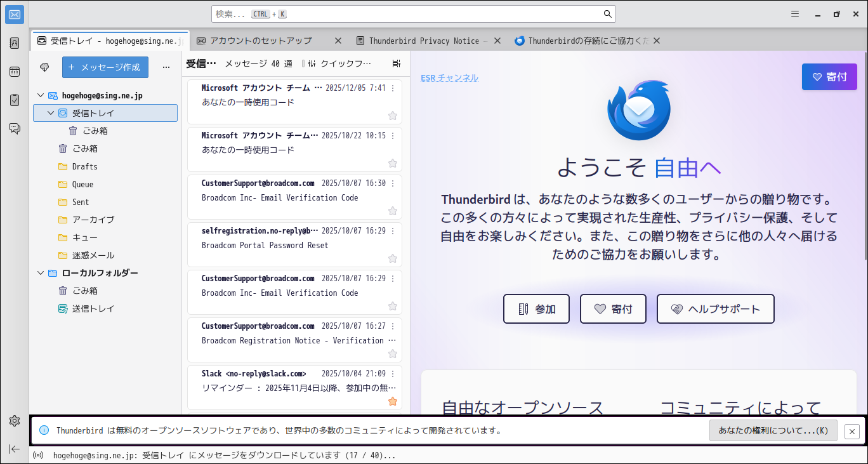Screen dimensions: 868x464
Task: Click the 参加 button
Action: coord(536,309)
